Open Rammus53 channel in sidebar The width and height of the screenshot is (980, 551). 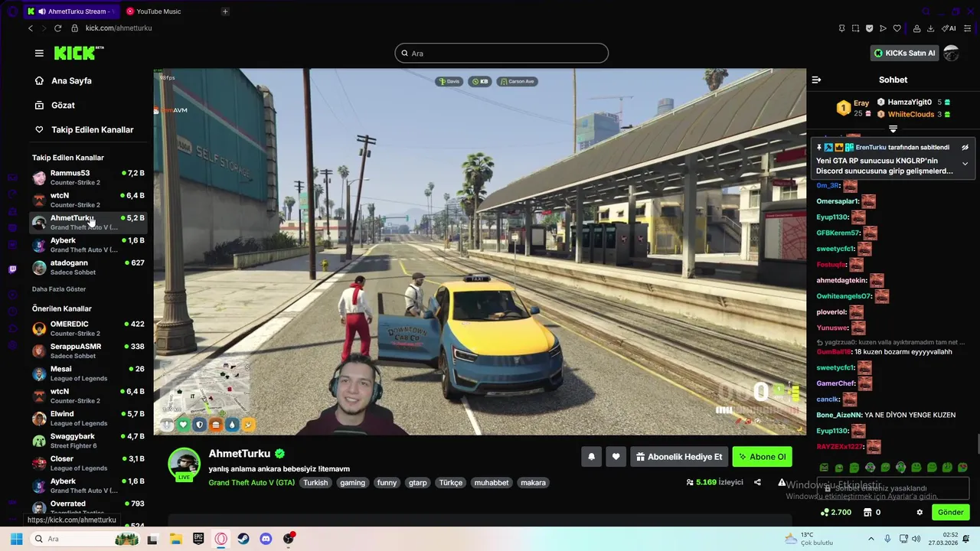pos(88,178)
